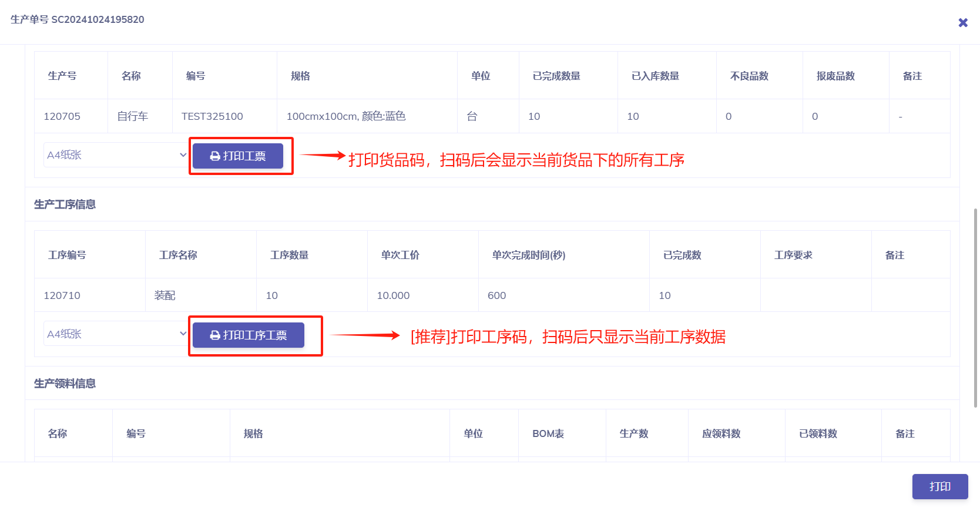This screenshot has width=980, height=511.
Task: Click the 单次工价 value 10.000
Action: [x=393, y=295]
